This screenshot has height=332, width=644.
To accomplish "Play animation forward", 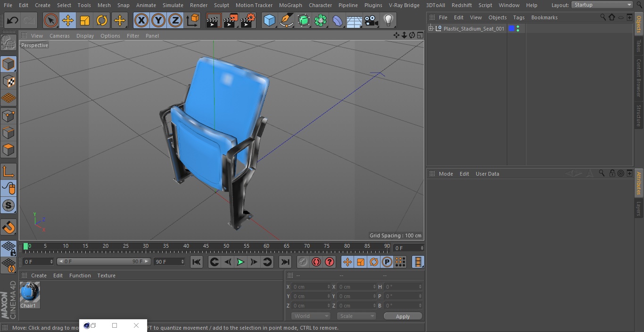I will click(240, 262).
